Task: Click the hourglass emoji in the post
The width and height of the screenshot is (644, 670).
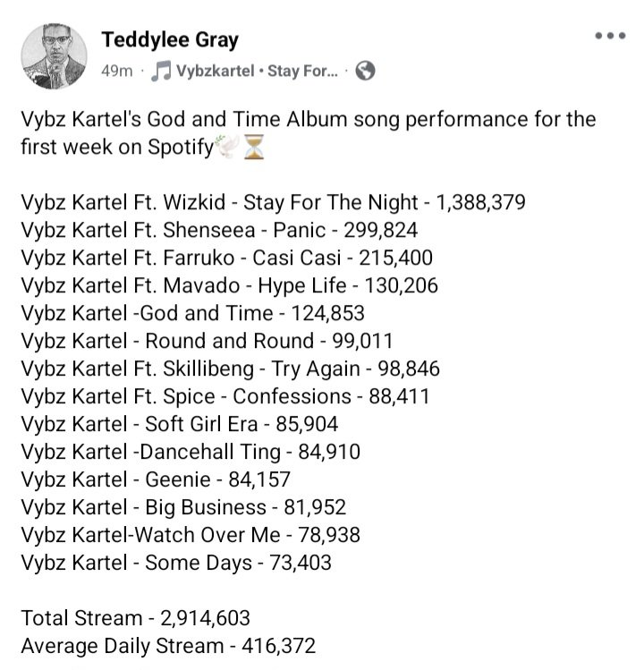Action: click(254, 147)
